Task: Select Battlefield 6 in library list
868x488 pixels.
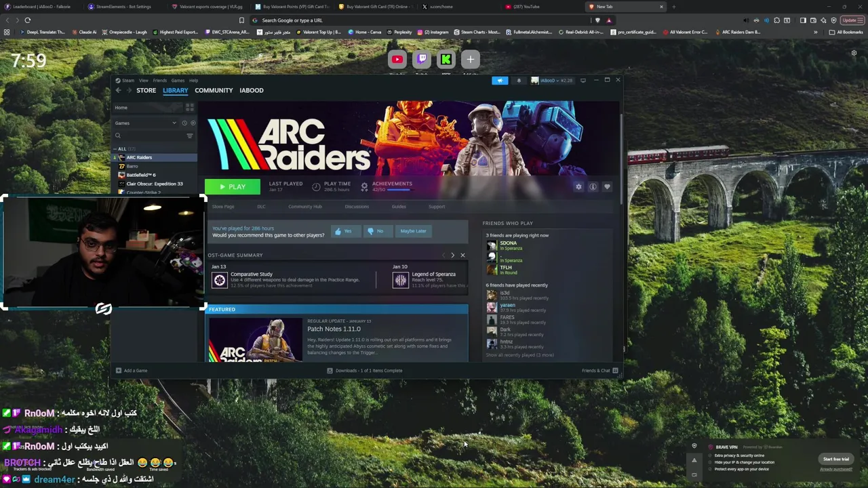Action: coord(141,175)
